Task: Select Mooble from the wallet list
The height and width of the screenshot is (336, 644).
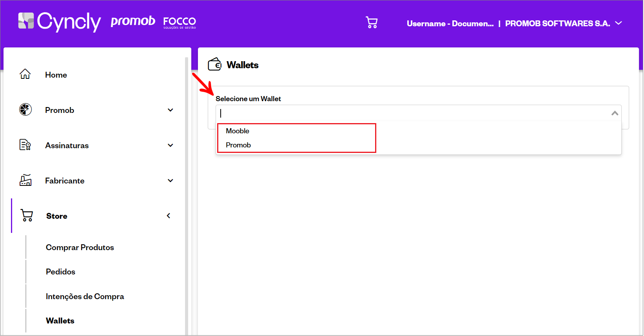Action: (x=238, y=131)
